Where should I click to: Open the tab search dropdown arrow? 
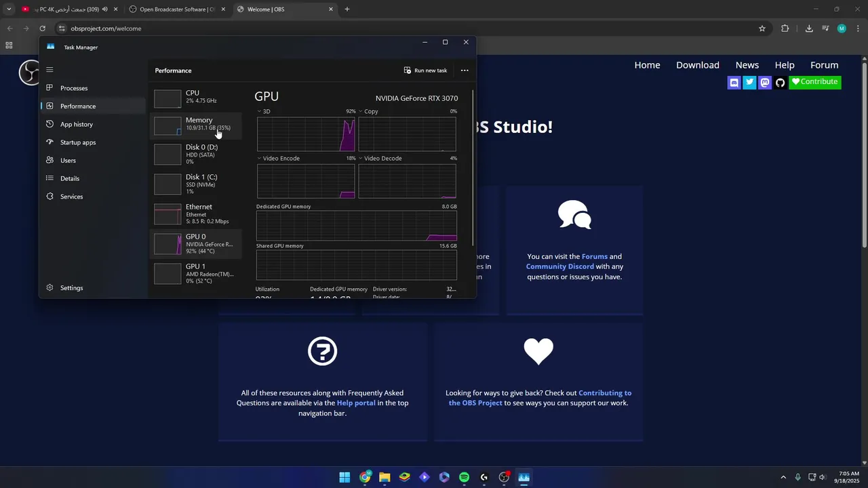pyautogui.click(x=9, y=9)
